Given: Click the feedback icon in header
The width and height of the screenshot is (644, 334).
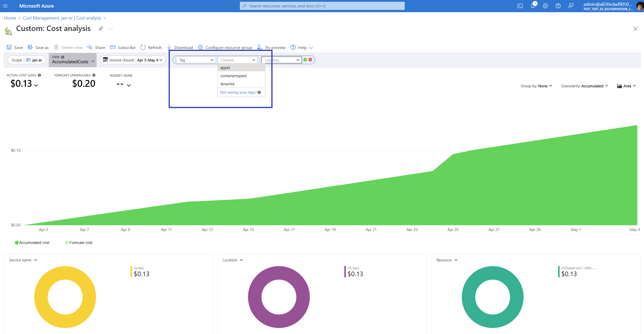Looking at the screenshot, I should 571,6.
